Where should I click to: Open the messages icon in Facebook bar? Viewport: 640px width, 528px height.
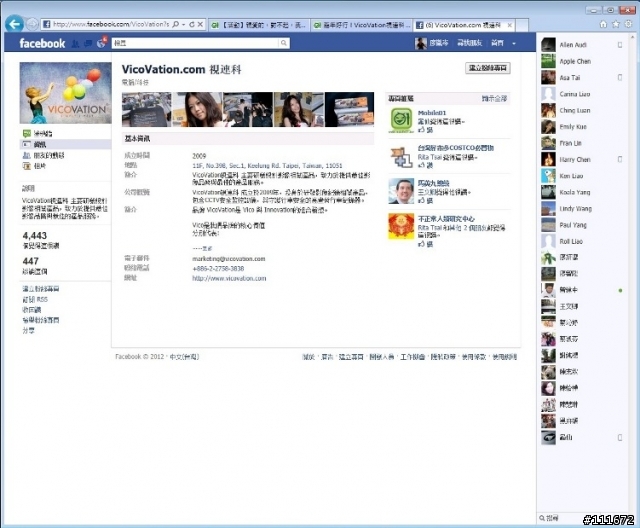coord(88,43)
